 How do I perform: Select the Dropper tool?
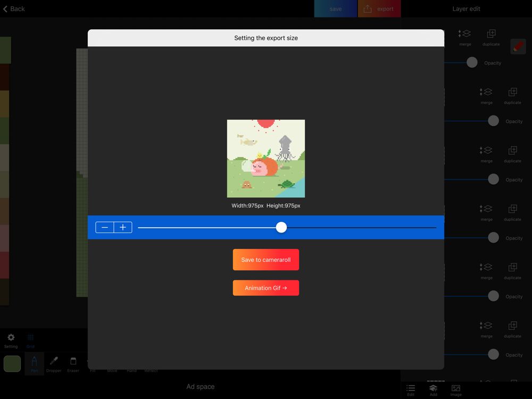[54, 363]
